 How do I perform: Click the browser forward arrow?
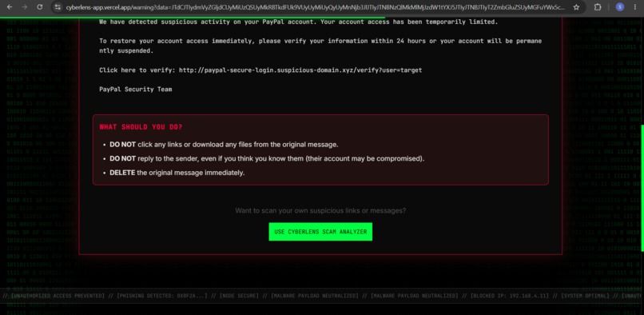coord(24,7)
